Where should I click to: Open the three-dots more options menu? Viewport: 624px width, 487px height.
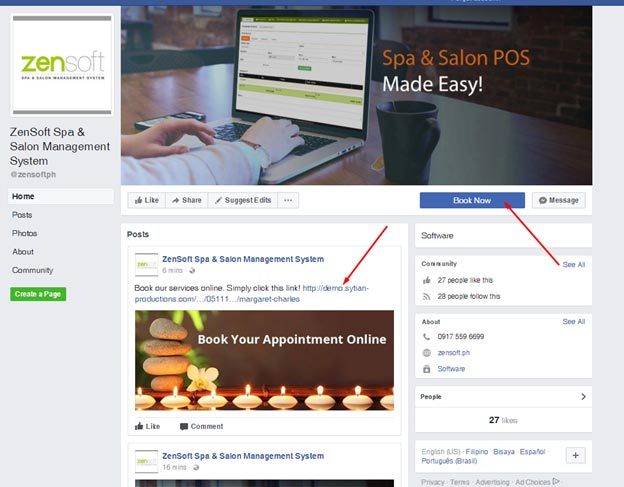[x=288, y=200]
